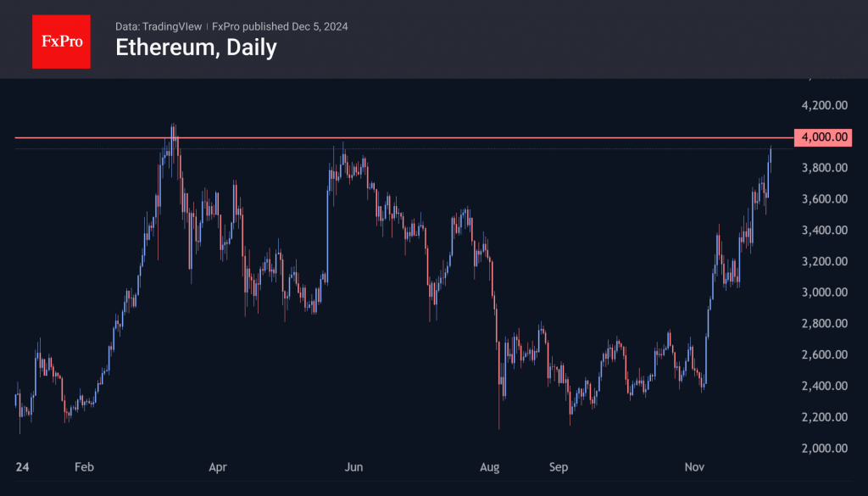Click the 3,000.00 price axis label
Viewport: 868px width, 496px height.
pyautogui.click(x=824, y=293)
